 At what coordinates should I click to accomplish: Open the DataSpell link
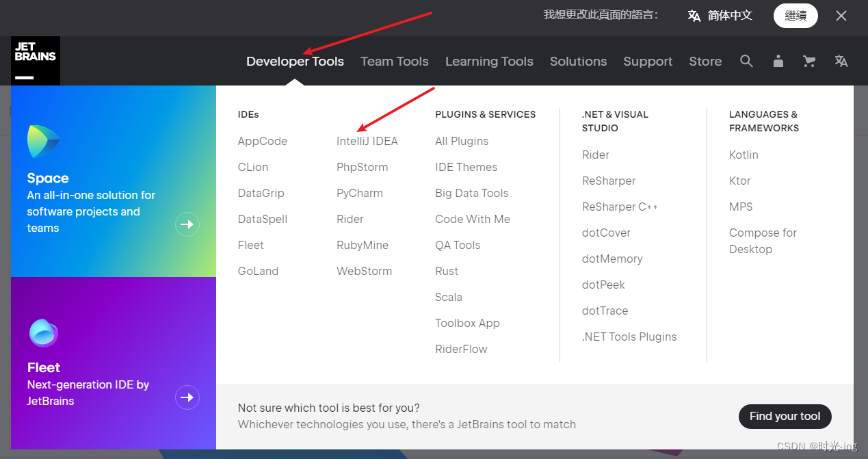pyautogui.click(x=263, y=219)
